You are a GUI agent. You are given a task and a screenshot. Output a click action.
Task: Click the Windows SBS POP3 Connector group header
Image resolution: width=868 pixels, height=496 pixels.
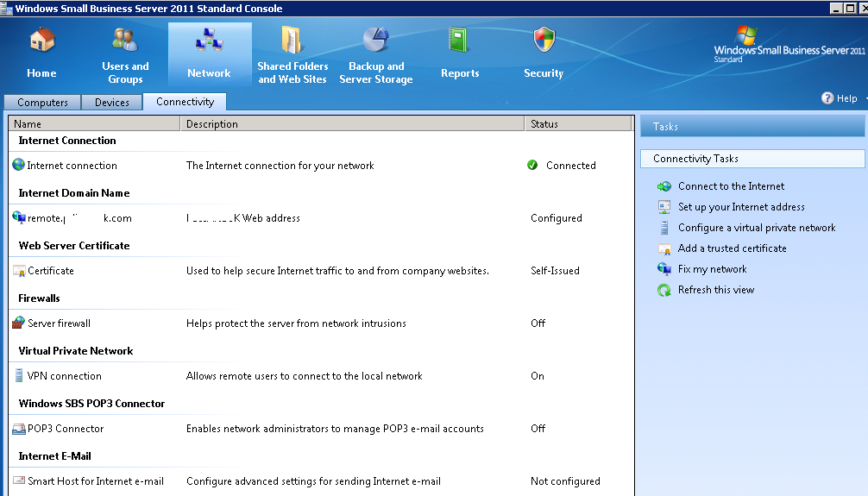point(92,404)
